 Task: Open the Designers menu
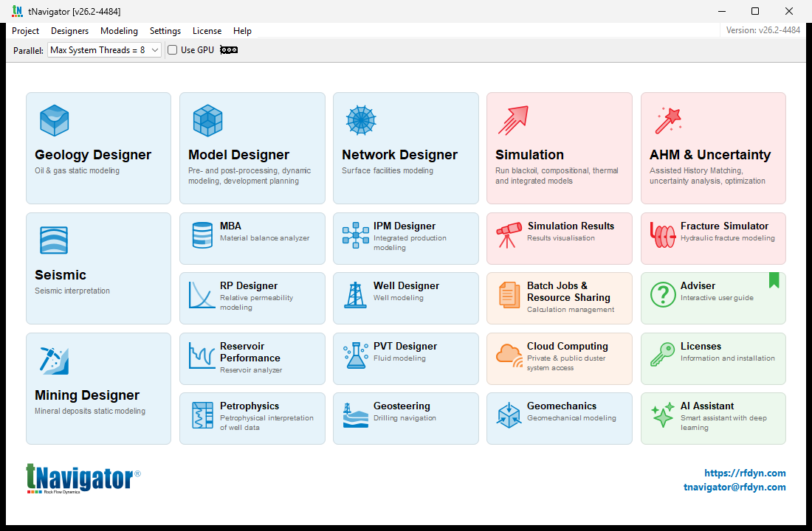tap(69, 30)
